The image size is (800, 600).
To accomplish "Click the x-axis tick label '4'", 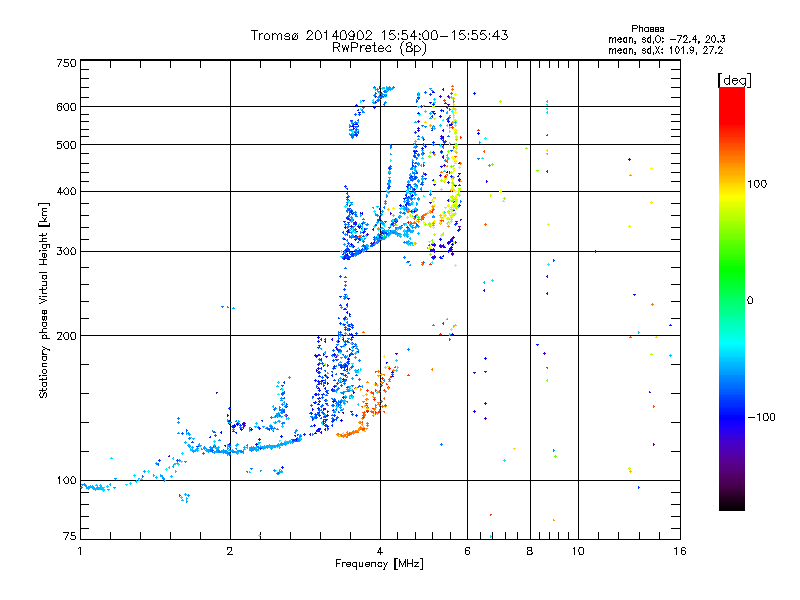I will (x=380, y=551).
